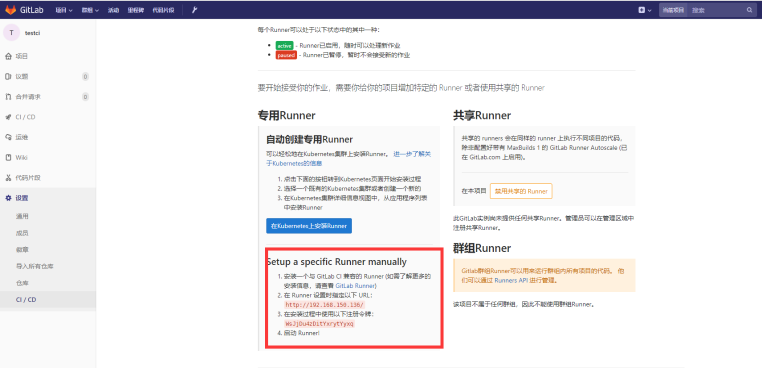The height and width of the screenshot is (368, 762).
Task: Click the new item plus icon
Action: [642, 10]
